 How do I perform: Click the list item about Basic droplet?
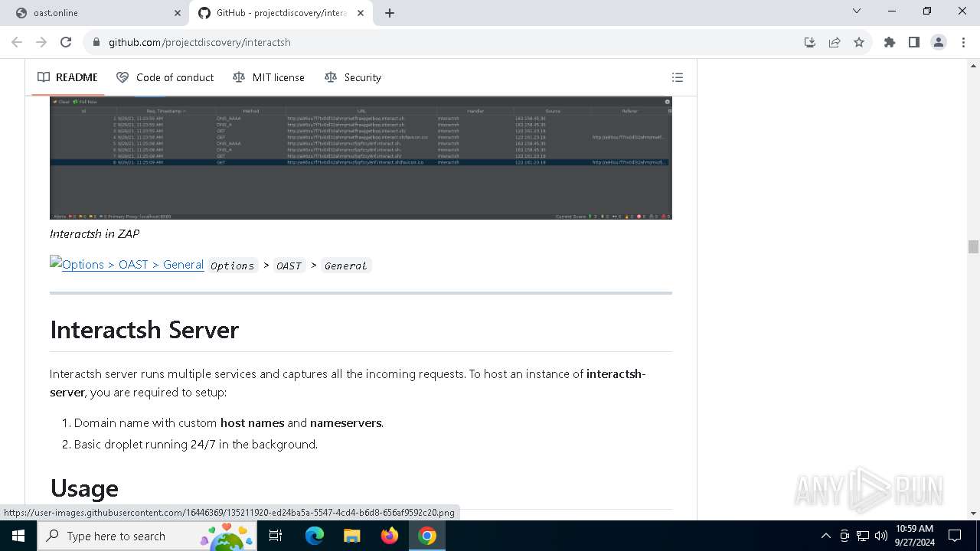[195, 444]
